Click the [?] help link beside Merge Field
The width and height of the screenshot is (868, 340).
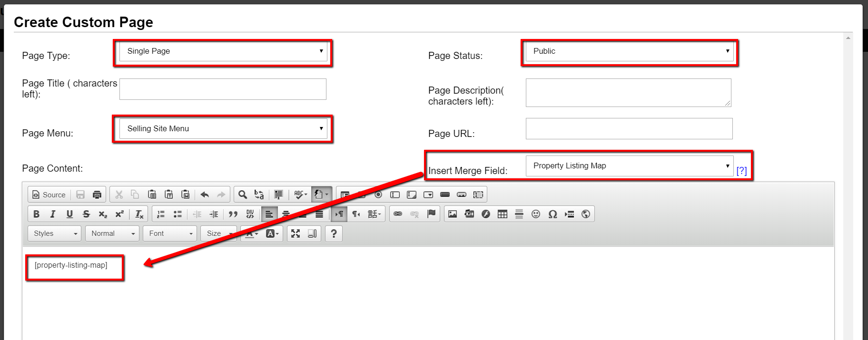(x=741, y=171)
